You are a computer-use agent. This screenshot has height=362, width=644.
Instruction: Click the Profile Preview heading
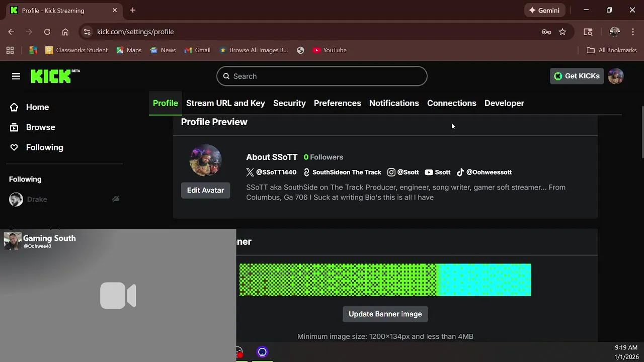[x=214, y=122]
